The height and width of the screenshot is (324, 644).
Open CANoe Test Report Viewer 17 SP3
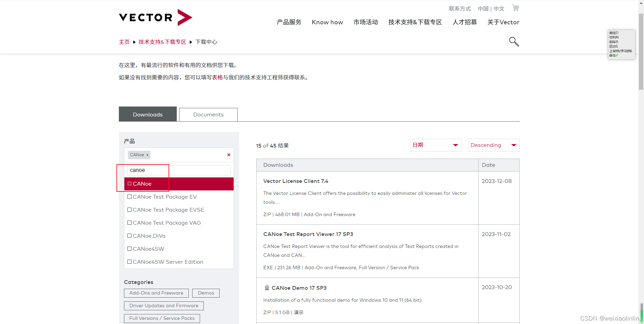click(308, 234)
